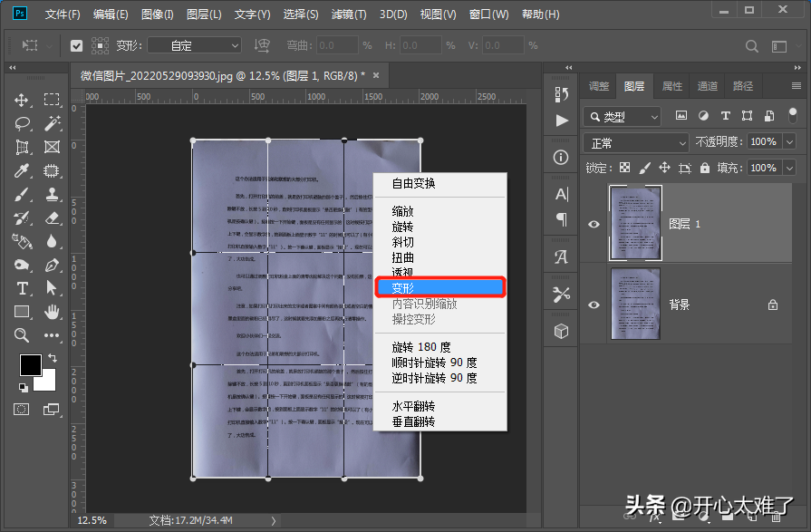Switch to the 通道 tab
Viewport: 811px width, 532px height.
point(707,86)
